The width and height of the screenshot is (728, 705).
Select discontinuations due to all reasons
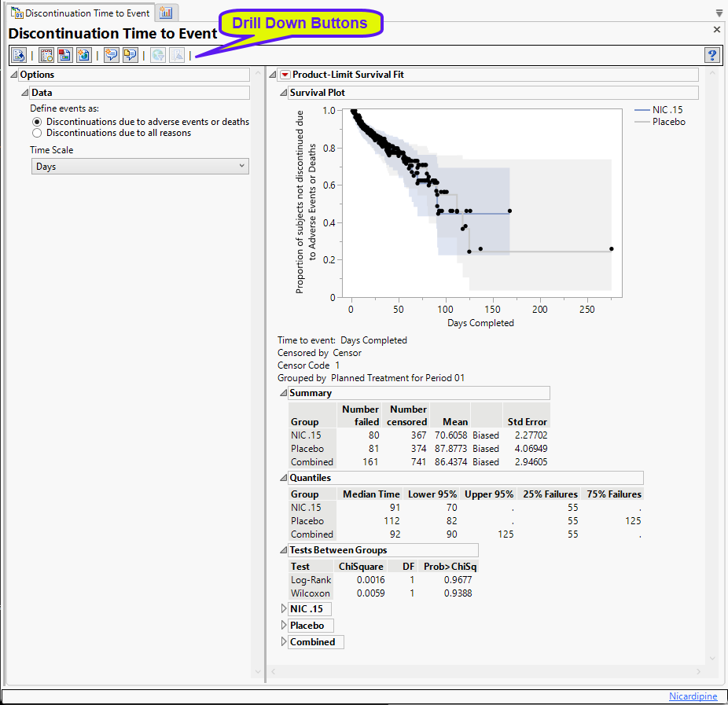pos(37,133)
